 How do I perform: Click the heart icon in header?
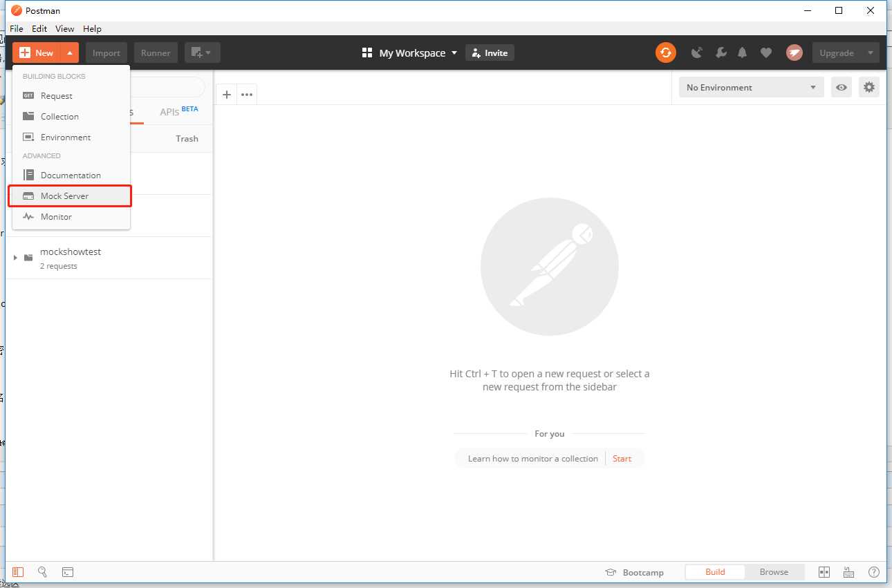point(765,53)
